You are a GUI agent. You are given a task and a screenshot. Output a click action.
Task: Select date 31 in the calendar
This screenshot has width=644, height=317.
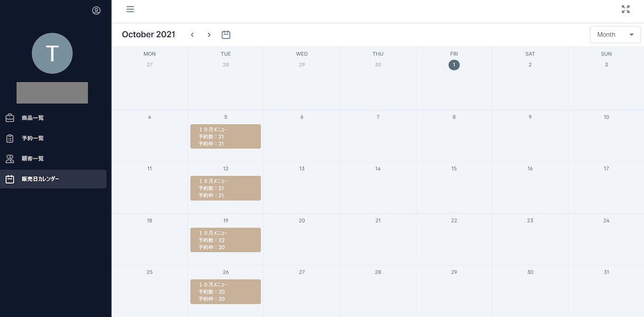tap(606, 273)
